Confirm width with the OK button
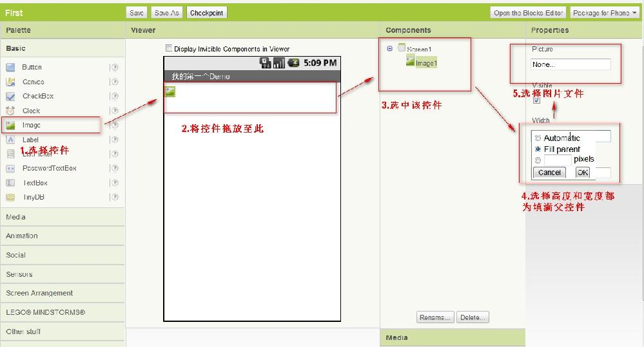The width and height of the screenshot is (644, 347). [x=582, y=173]
